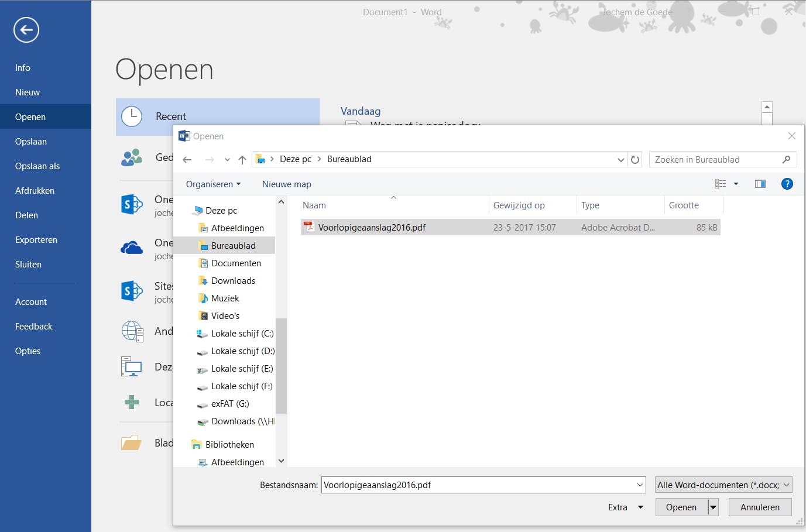Refresh the Bureaublad folder view

pyautogui.click(x=635, y=159)
